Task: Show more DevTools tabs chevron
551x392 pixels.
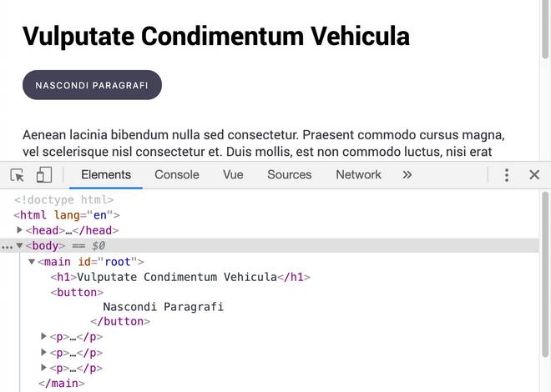Action: [x=407, y=175]
